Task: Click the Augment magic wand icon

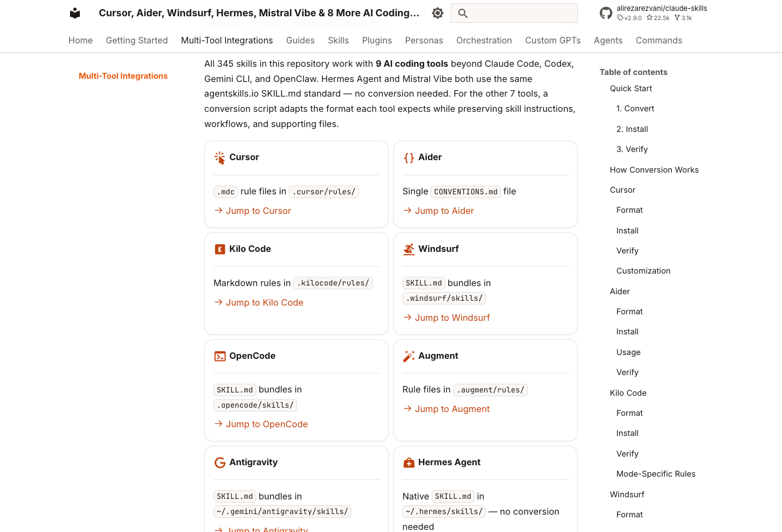Action: click(408, 356)
